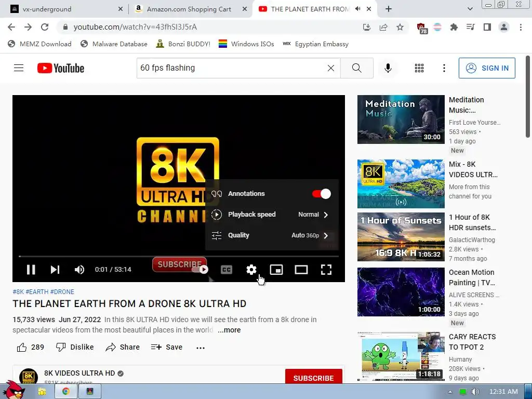532x399 pixels.
Task: Open Chrome three-dot menu
Action: pos(521,27)
